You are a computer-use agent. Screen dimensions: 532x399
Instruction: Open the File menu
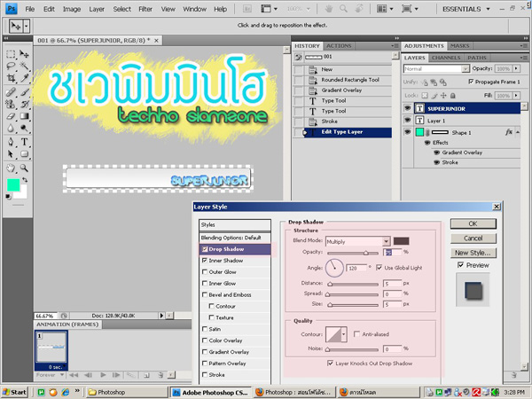30,9
